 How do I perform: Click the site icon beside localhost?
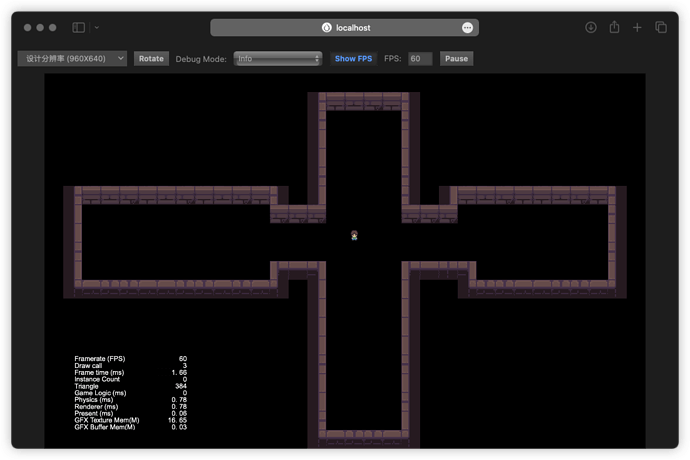point(327,28)
